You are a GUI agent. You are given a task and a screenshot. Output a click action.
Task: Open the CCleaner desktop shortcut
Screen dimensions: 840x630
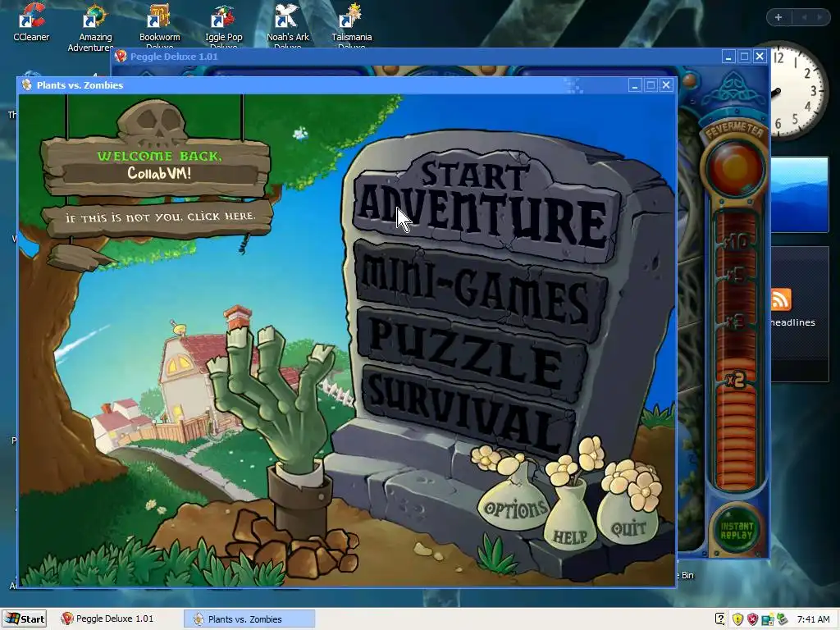point(31,22)
